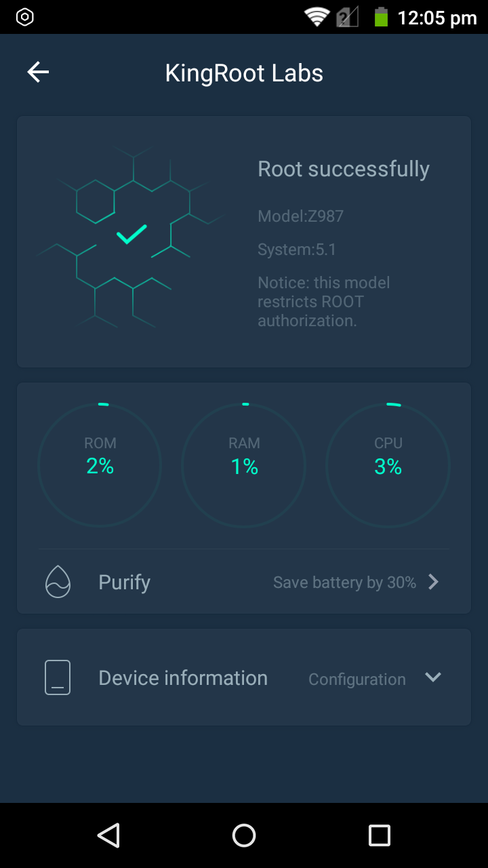
Task: Tap the Device information phone icon
Action: pos(58,677)
